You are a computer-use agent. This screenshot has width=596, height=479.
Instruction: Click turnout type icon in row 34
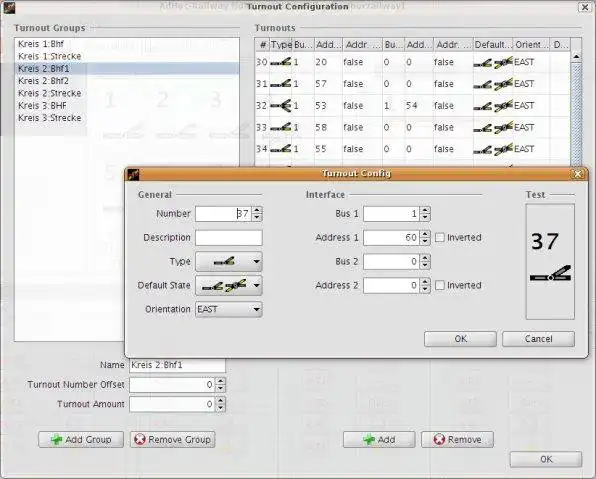281,149
